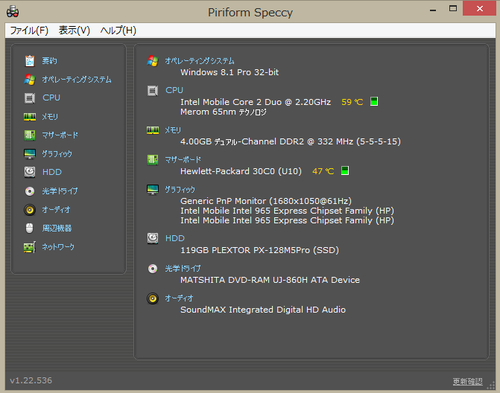Select the HDD drive icon in sidebar

[x=30, y=172]
